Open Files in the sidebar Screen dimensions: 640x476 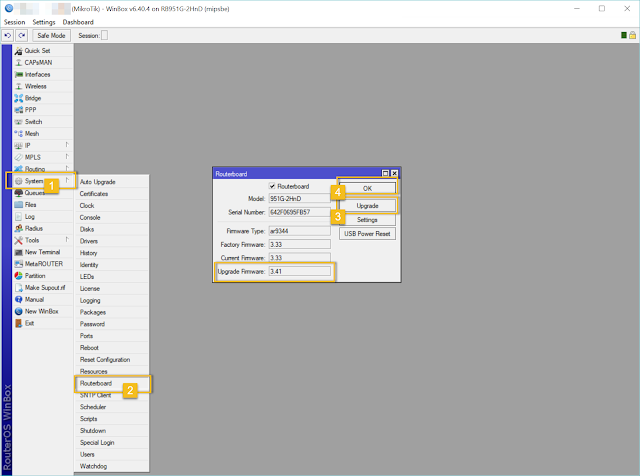[x=43, y=205]
